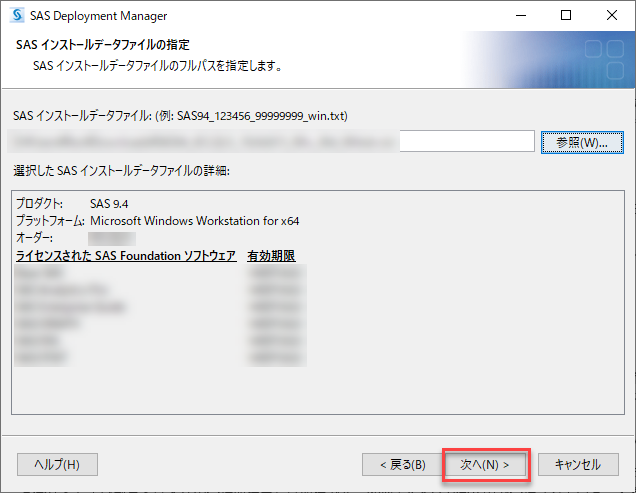Viewport: 636px width, 493px height.
Task: Click the 参照(W)... browse button
Action: tap(582, 142)
